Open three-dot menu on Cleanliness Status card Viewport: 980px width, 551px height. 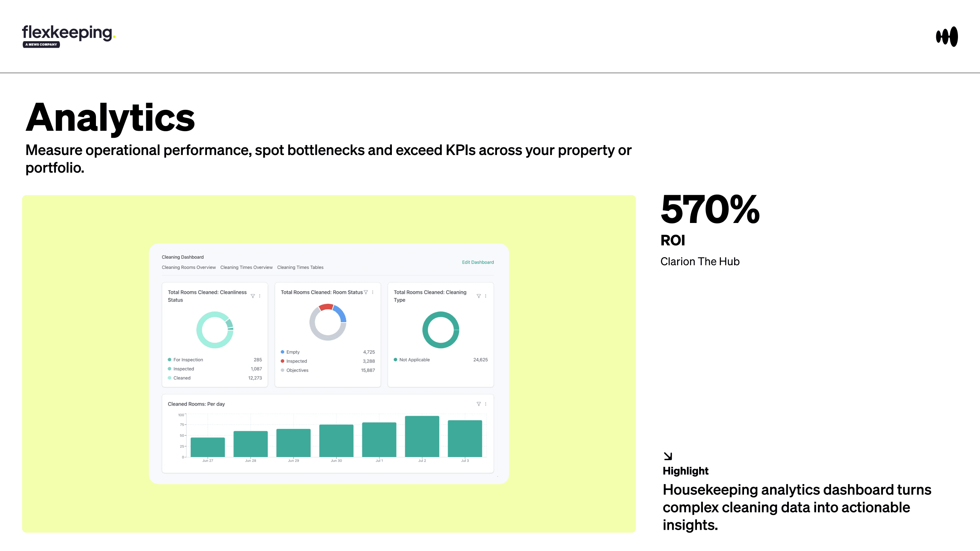(260, 296)
